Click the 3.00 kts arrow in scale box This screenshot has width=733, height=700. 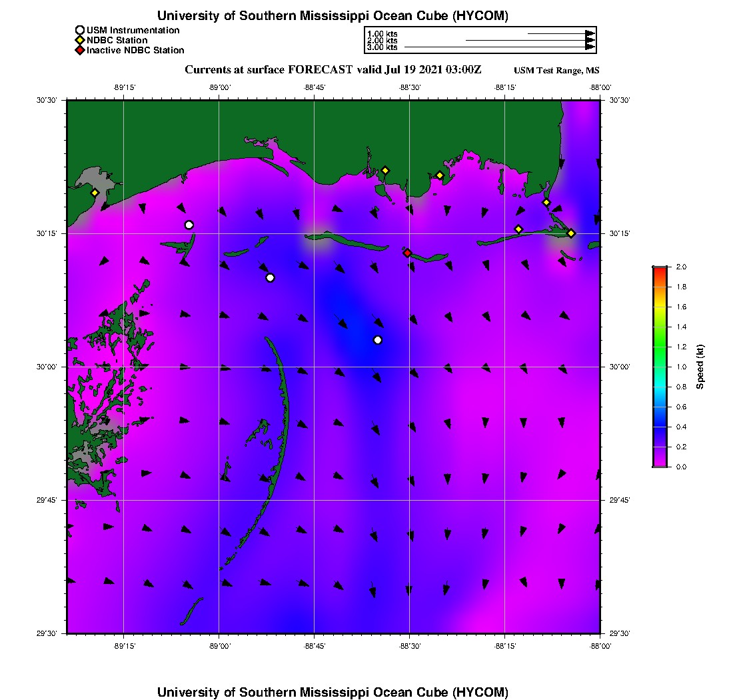pos(500,47)
